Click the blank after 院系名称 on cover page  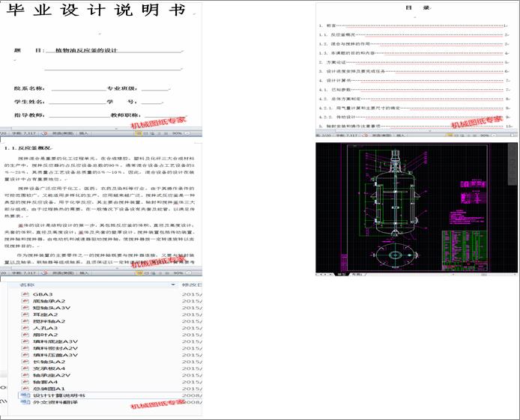pos(79,88)
